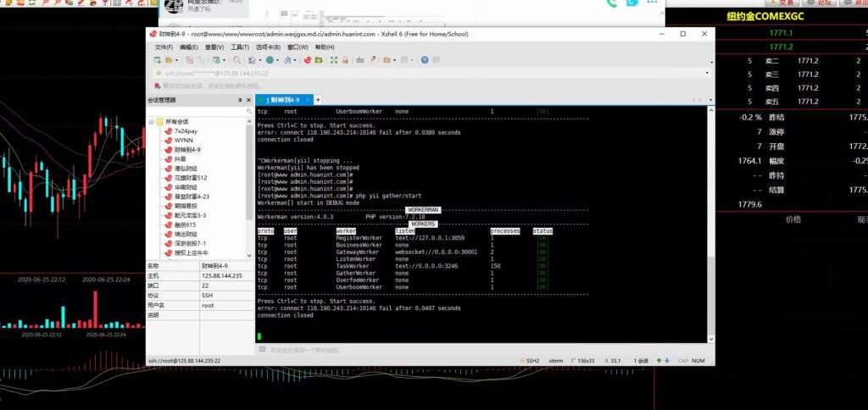Screen dimensions: 868x410
Task: Close the session manager panel
Action: (249, 100)
